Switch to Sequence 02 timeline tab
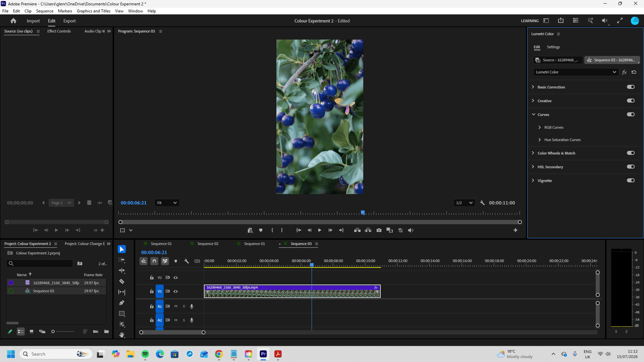644x362 pixels. [208, 243]
